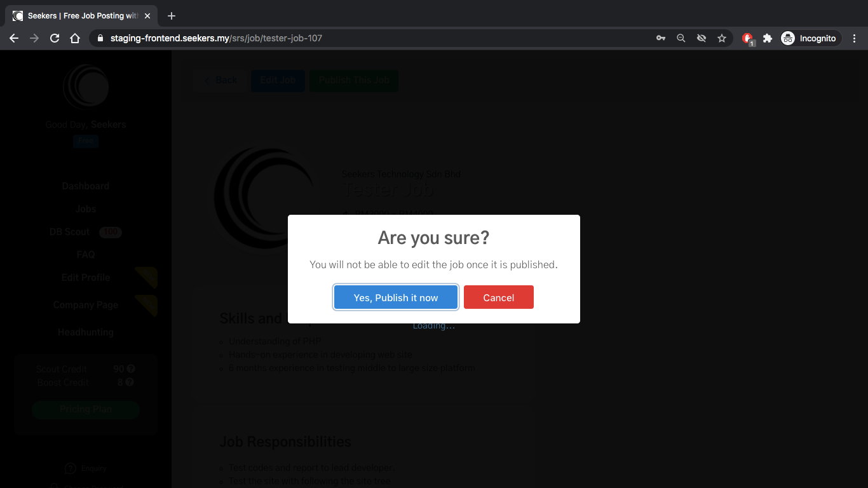Click the Seekers Technology Sdn Bhd text
Image resolution: width=868 pixels, height=488 pixels.
(x=402, y=174)
